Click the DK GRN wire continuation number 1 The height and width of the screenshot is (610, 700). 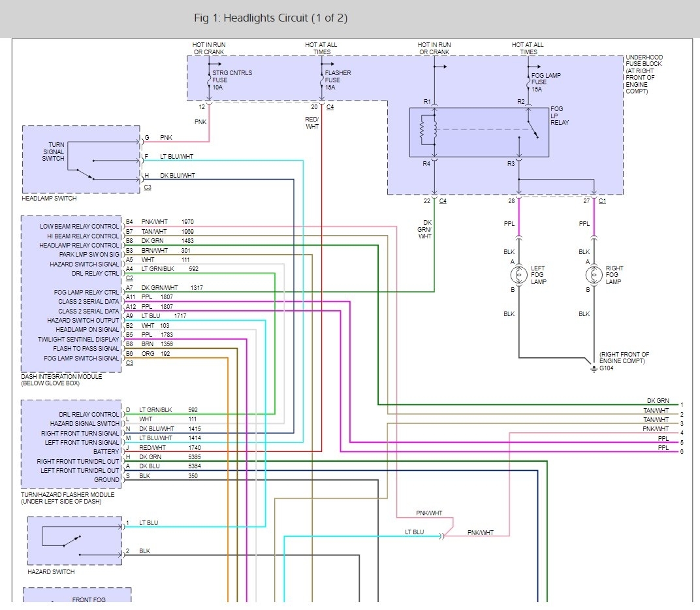coord(682,405)
